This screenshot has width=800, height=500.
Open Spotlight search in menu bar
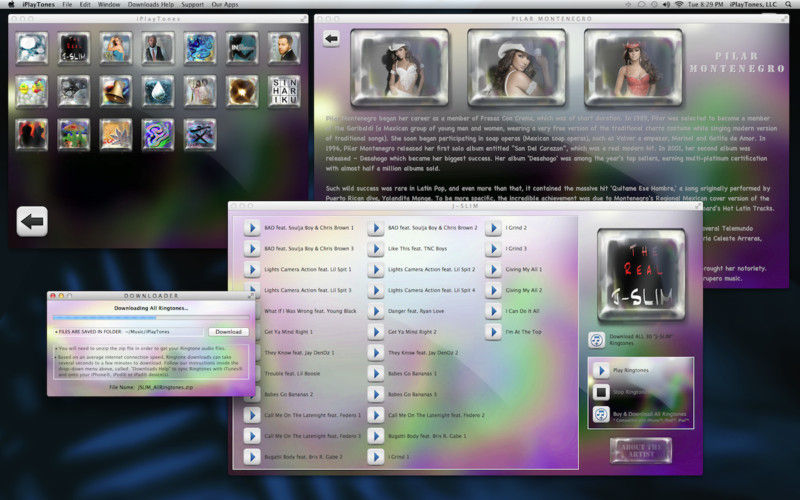(788, 4)
